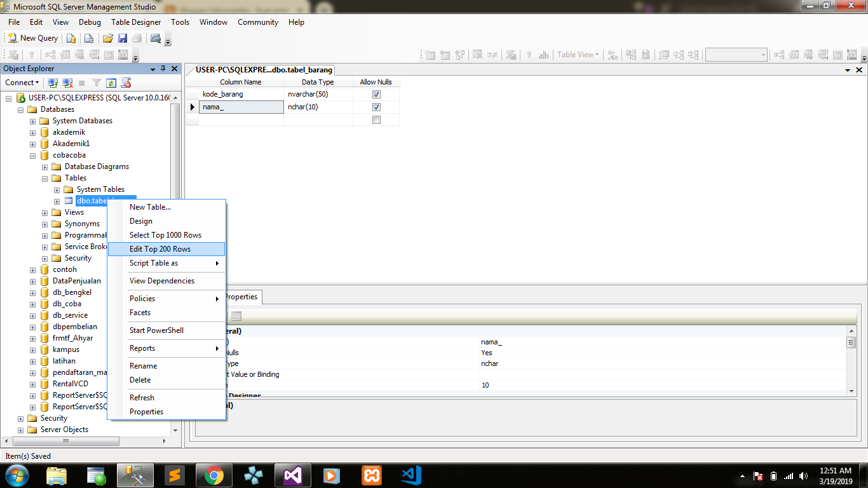Screen dimensions: 868x488
Task: Select the RentalVCD database
Action: point(70,384)
